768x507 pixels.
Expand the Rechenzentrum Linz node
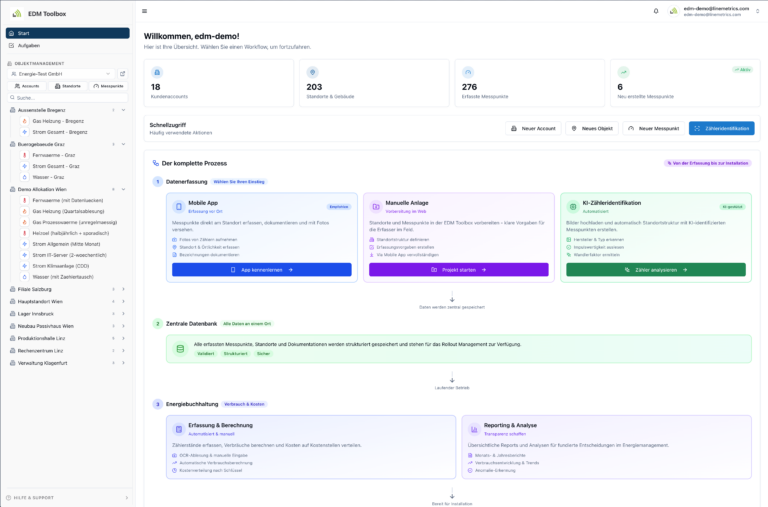pos(123,351)
